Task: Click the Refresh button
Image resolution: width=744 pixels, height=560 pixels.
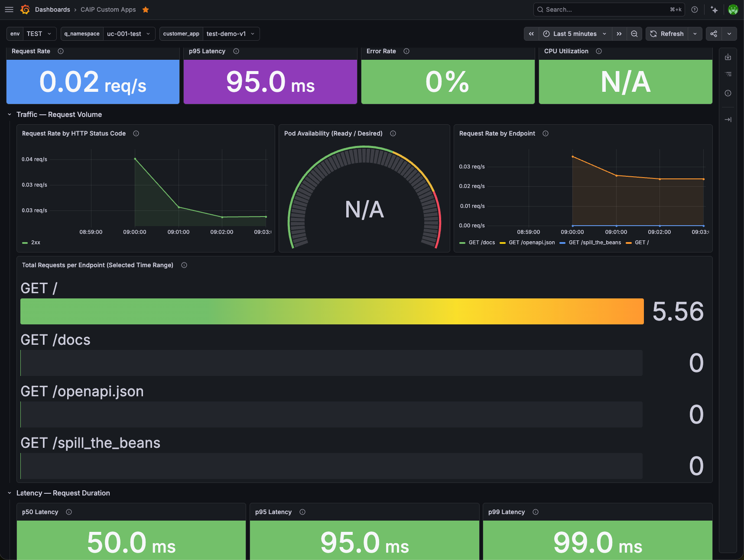Action: [x=667, y=34]
